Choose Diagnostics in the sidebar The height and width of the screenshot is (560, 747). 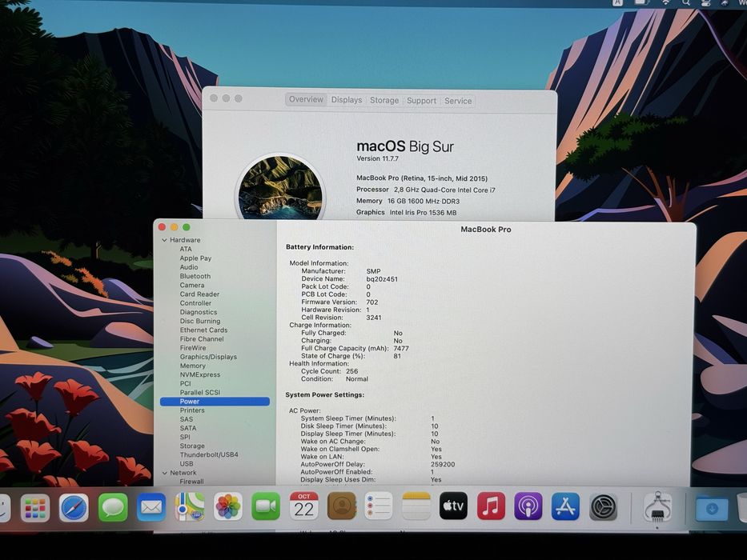[x=199, y=312]
